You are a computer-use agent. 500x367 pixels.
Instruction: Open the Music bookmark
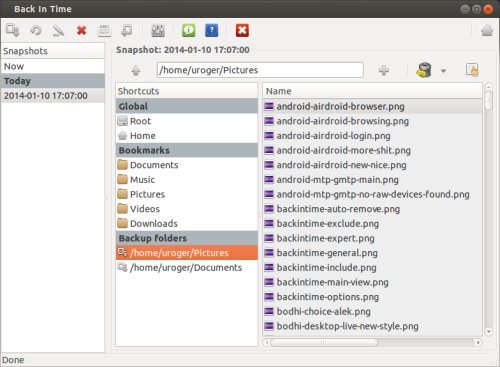click(x=187, y=180)
